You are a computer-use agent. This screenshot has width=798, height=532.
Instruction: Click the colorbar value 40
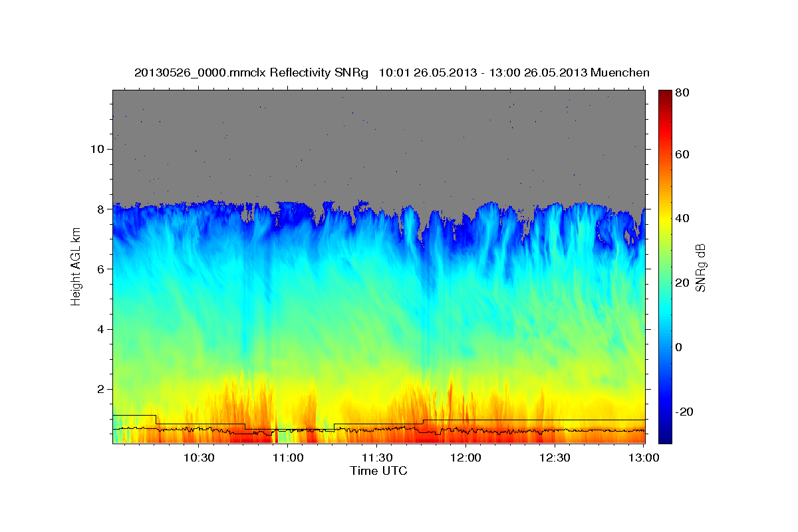coord(684,218)
